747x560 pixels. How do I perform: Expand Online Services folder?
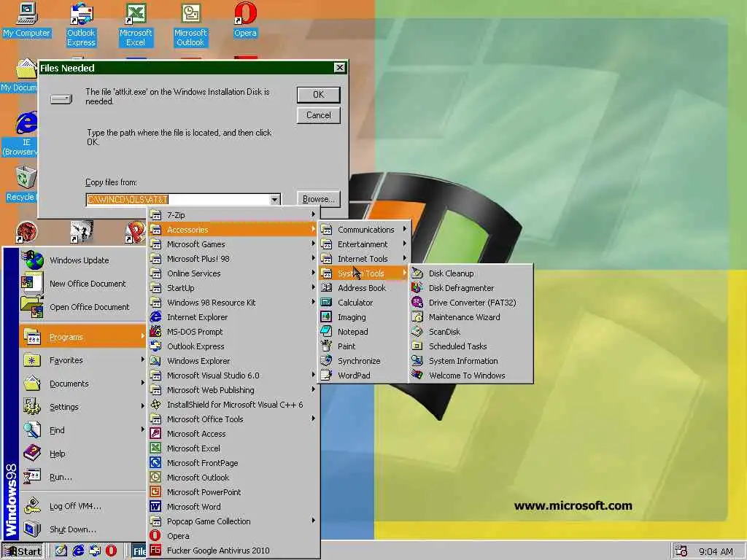[233, 273]
